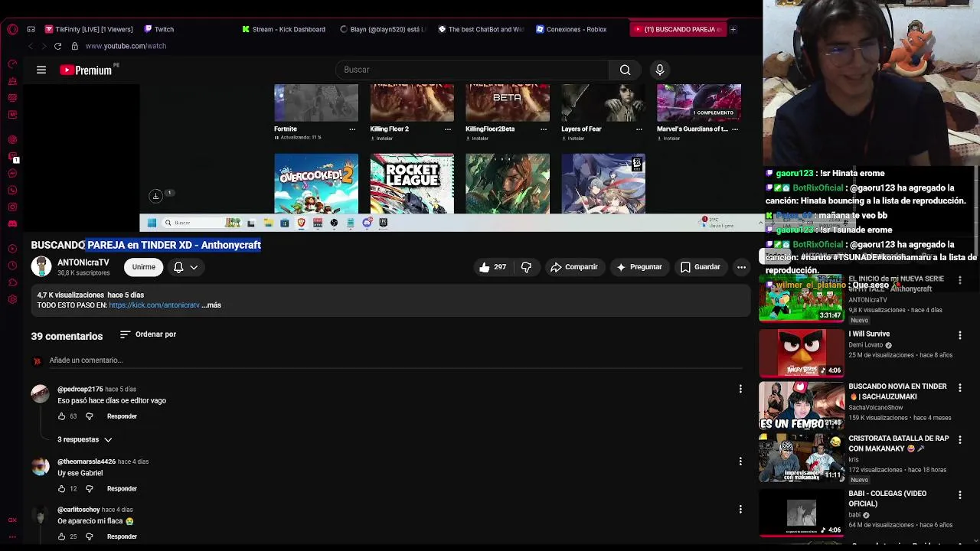
Task: Open the player icon in sidebar
Action: click(12, 249)
